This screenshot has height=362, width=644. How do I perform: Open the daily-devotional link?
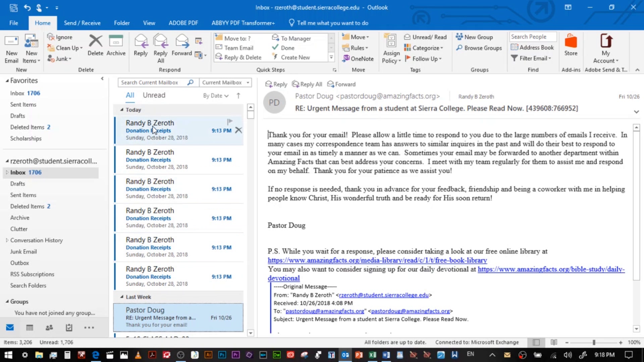(551, 269)
